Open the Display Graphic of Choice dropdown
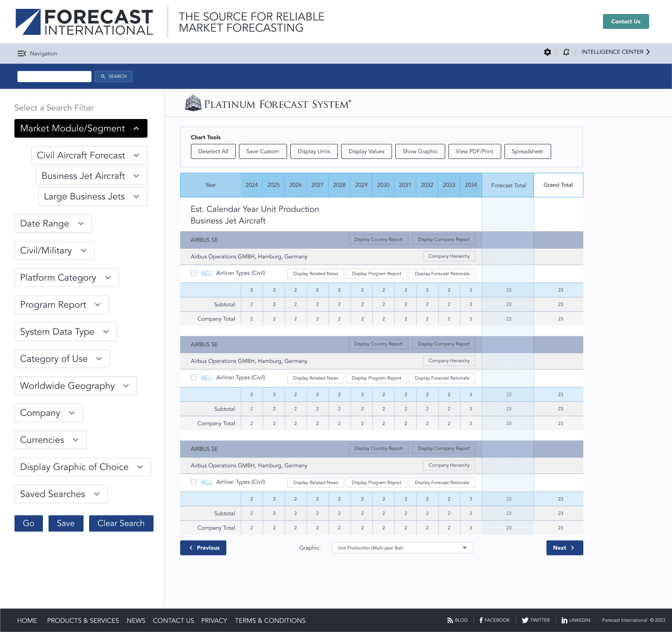This screenshot has height=632, width=672. click(x=83, y=467)
